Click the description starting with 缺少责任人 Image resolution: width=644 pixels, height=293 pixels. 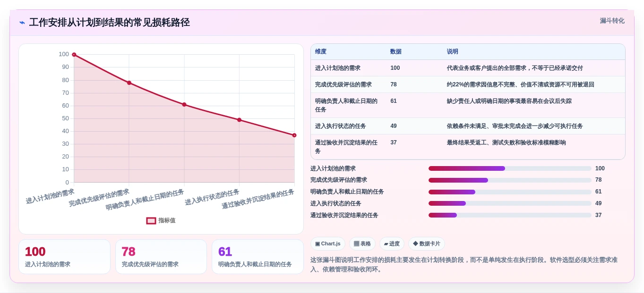(x=509, y=101)
